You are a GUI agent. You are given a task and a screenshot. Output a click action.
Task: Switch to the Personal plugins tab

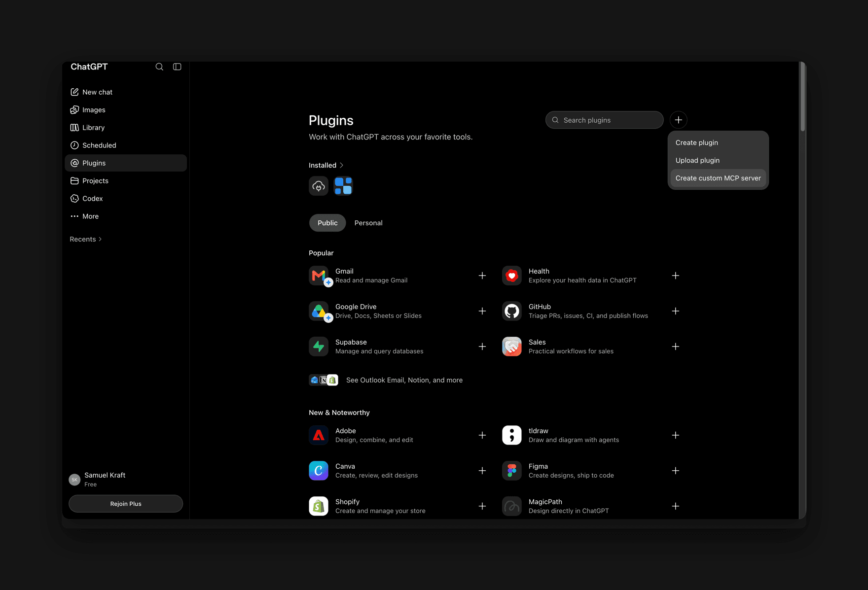click(368, 223)
